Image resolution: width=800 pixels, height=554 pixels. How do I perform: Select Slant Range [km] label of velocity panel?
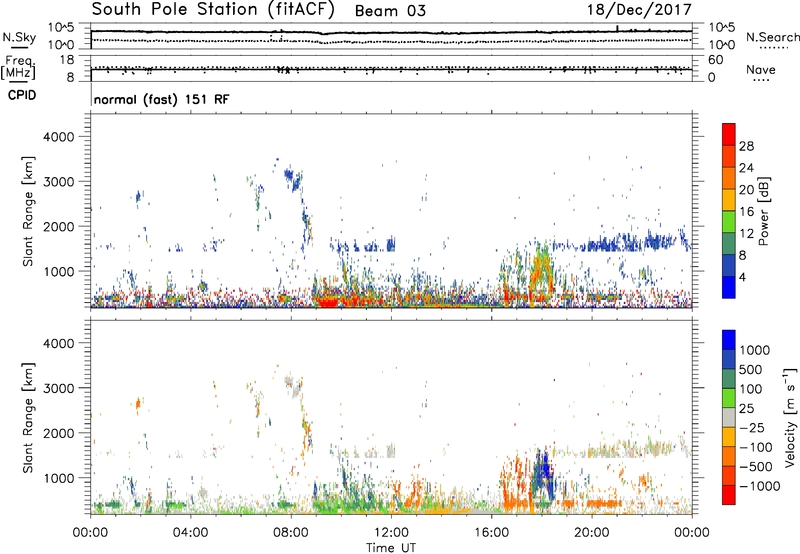coord(28,418)
